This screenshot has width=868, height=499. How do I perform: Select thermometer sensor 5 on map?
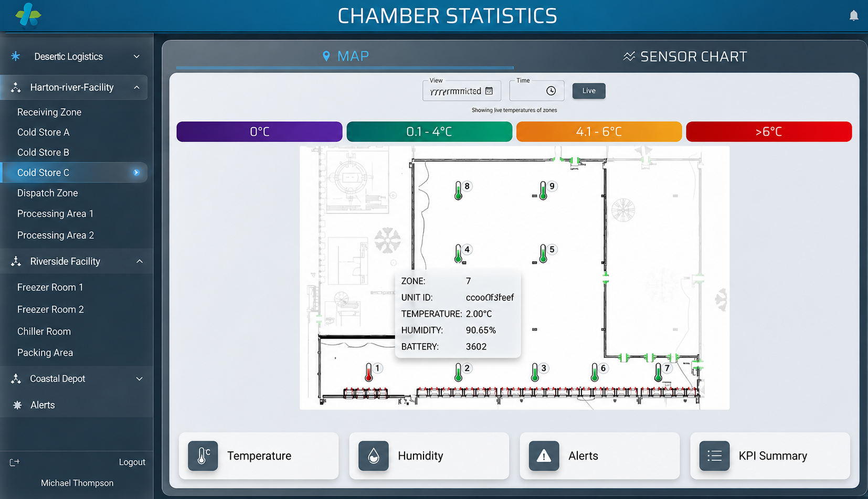point(543,254)
